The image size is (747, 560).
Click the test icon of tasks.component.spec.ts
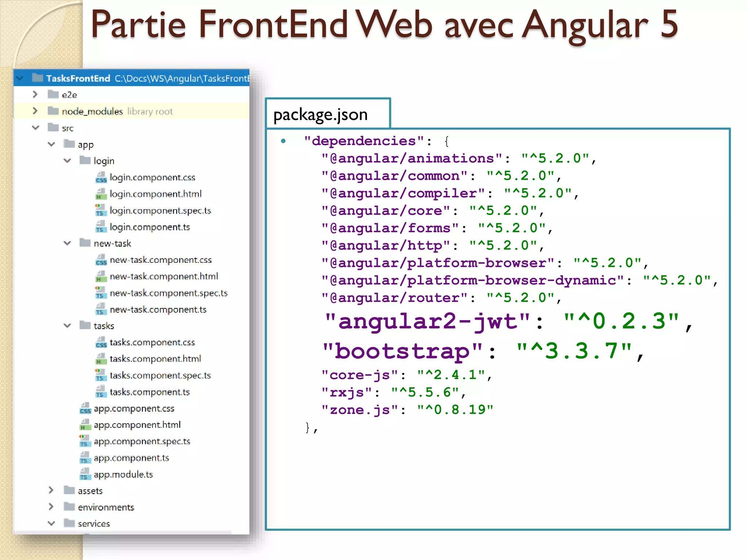coord(101,375)
